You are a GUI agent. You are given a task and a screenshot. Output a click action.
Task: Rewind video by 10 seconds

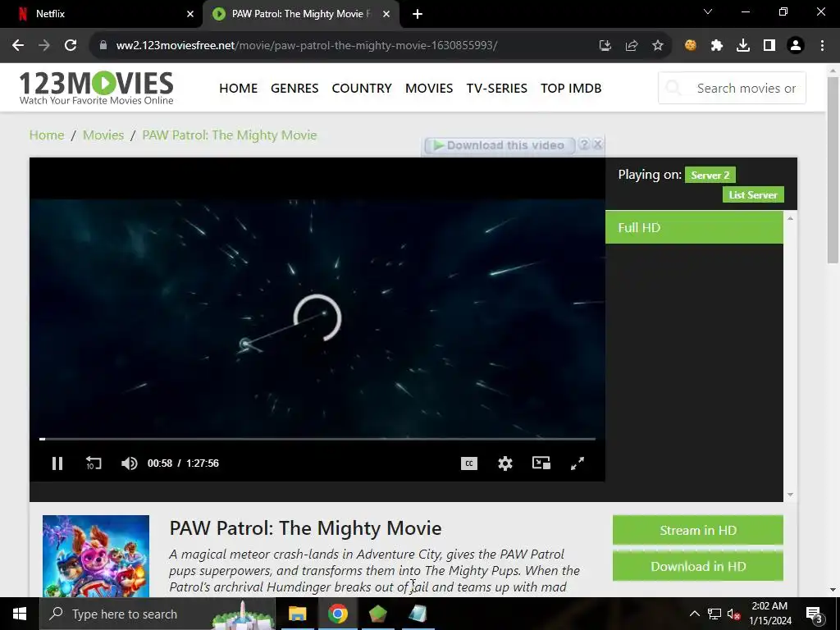(x=94, y=463)
